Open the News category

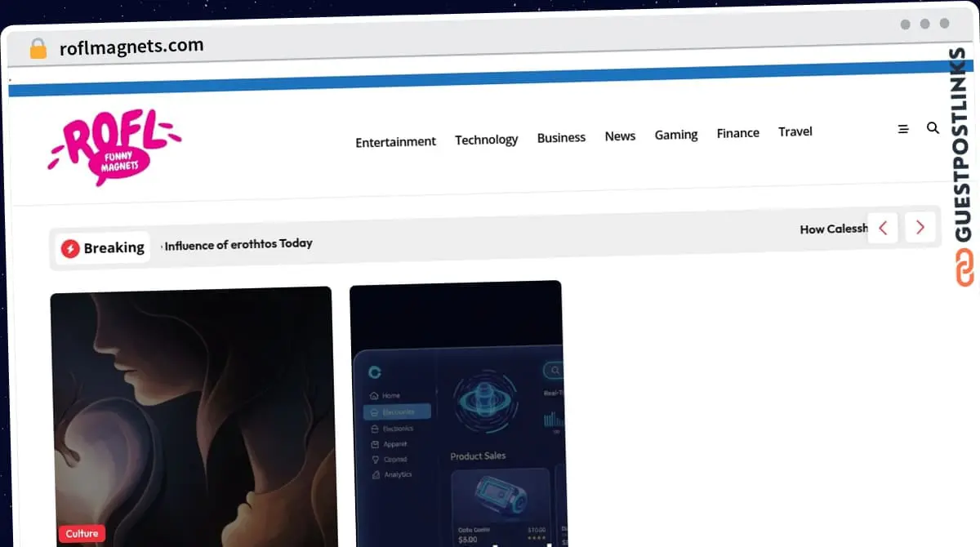coord(620,136)
